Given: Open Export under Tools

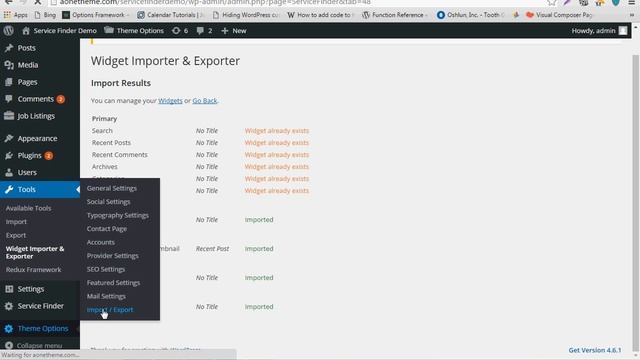Looking at the screenshot, I should pos(16,235).
